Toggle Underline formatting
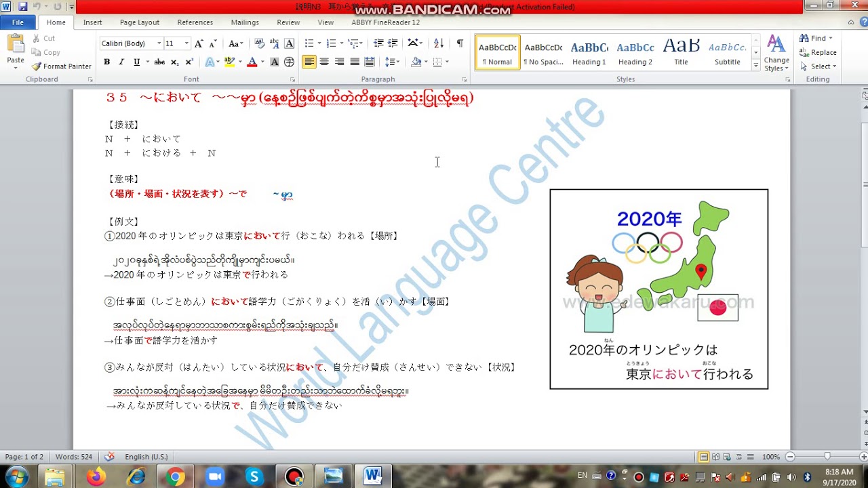868x488 pixels. point(136,62)
